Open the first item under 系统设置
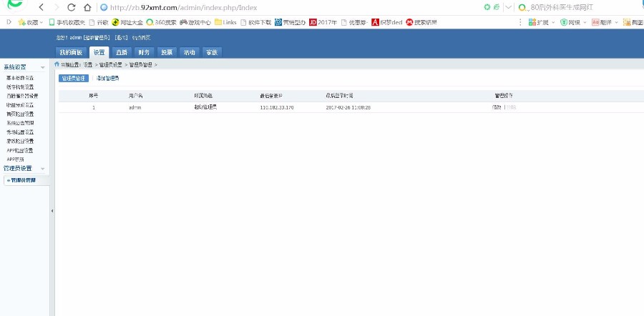Image resolution: width=644 pixels, height=316 pixels. pos(20,78)
